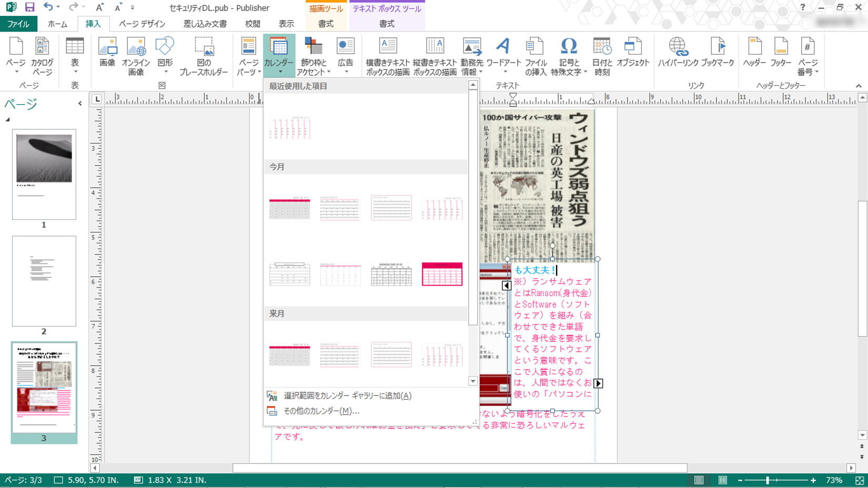This screenshot has height=488, width=868.
Task: Open the 差し込み文書 mailings tab
Action: point(205,24)
